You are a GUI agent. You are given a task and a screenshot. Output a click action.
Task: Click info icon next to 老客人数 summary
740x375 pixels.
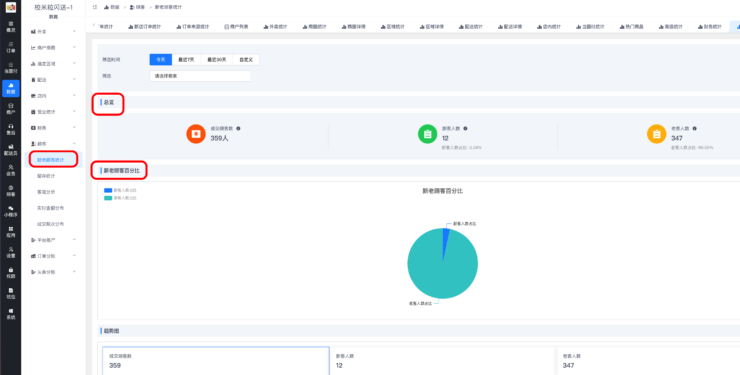695,128
